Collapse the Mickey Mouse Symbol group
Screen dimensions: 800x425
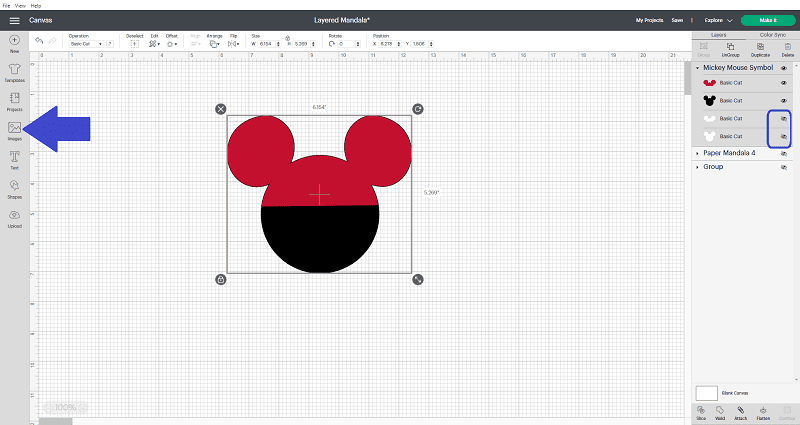pos(697,68)
